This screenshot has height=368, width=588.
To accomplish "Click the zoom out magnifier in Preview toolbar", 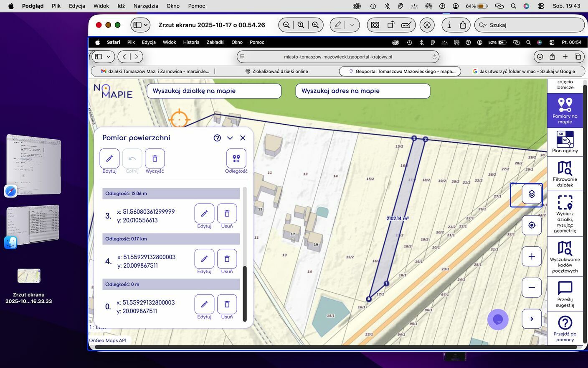I will click(286, 25).
